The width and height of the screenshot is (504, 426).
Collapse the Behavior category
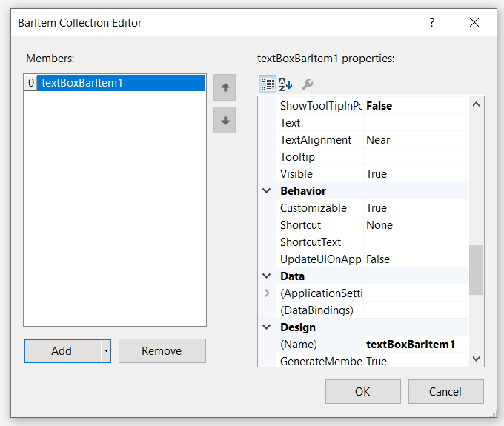pos(267,191)
